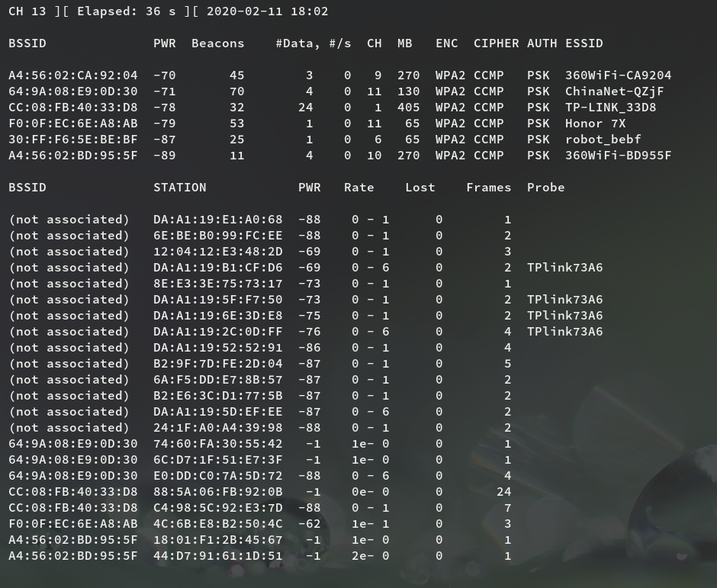
Task: Click the 360WiFi-BD955F network name
Action: click(x=618, y=156)
